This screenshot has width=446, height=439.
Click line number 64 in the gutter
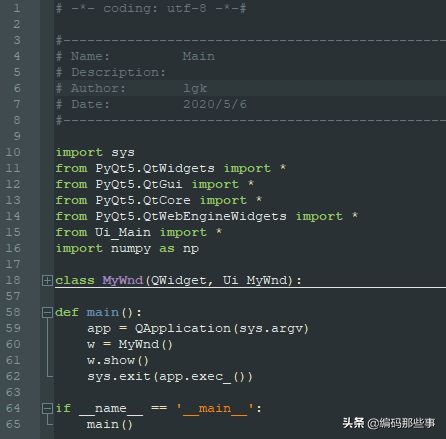click(x=13, y=408)
